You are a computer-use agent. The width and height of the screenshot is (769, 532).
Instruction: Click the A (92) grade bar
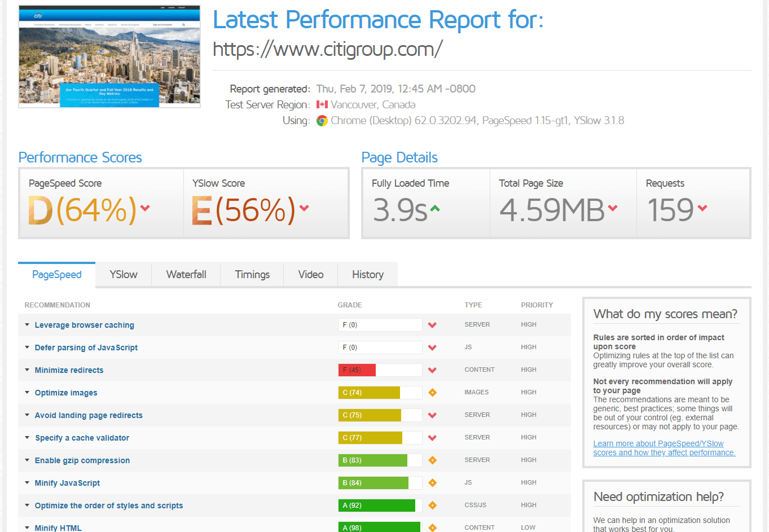tap(380, 505)
